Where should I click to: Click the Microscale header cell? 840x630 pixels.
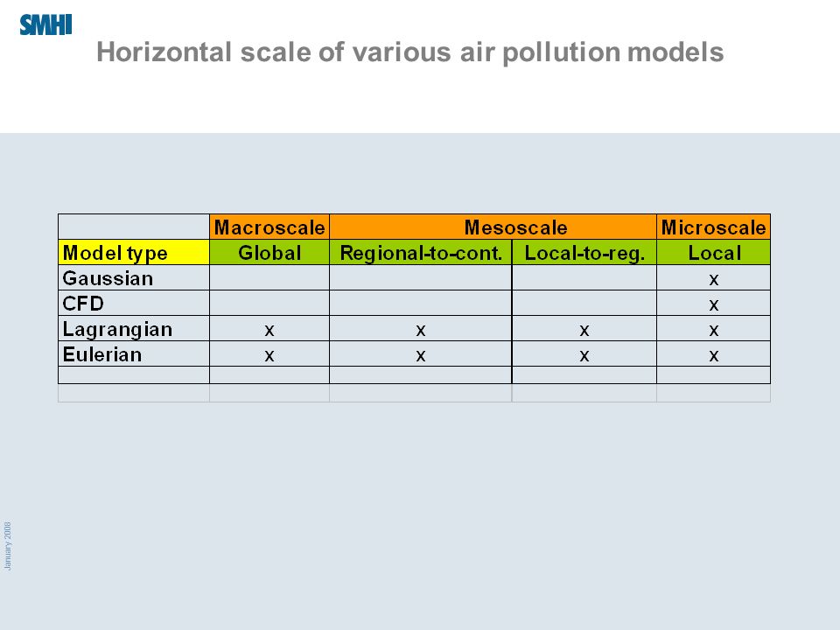point(714,227)
